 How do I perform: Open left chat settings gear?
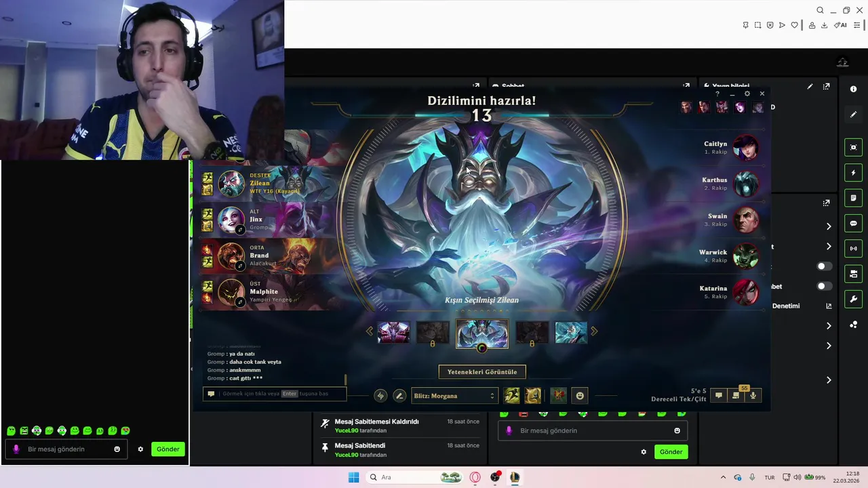click(140, 449)
